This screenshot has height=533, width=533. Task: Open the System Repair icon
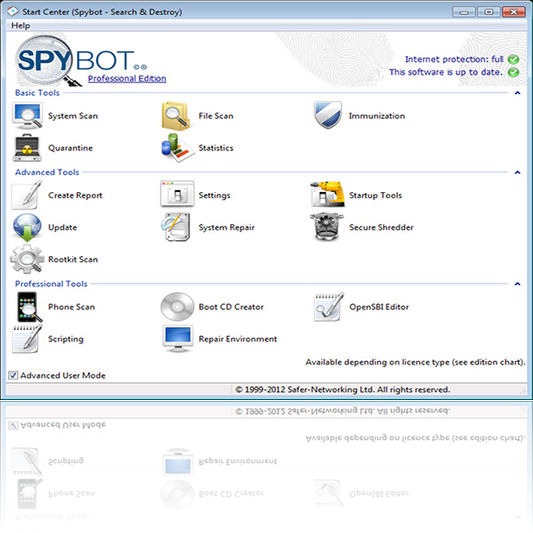(x=175, y=227)
